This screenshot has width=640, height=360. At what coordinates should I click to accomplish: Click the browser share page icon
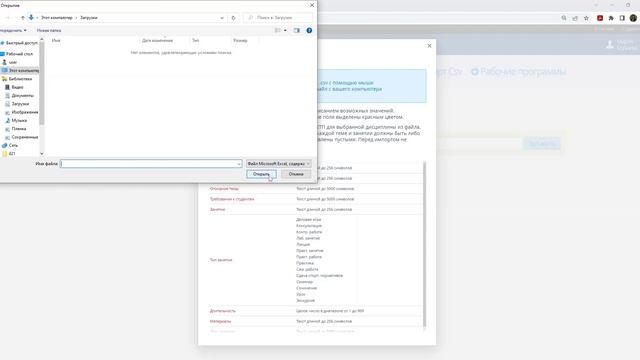pyautogui.click(x=575, y=18)
